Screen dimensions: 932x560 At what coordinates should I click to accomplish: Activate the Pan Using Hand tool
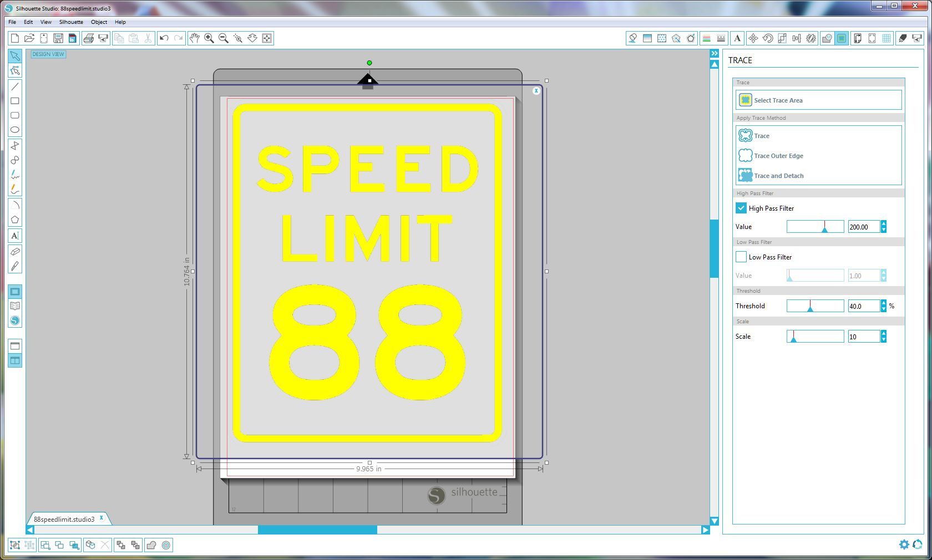click(x=195, y=38)
